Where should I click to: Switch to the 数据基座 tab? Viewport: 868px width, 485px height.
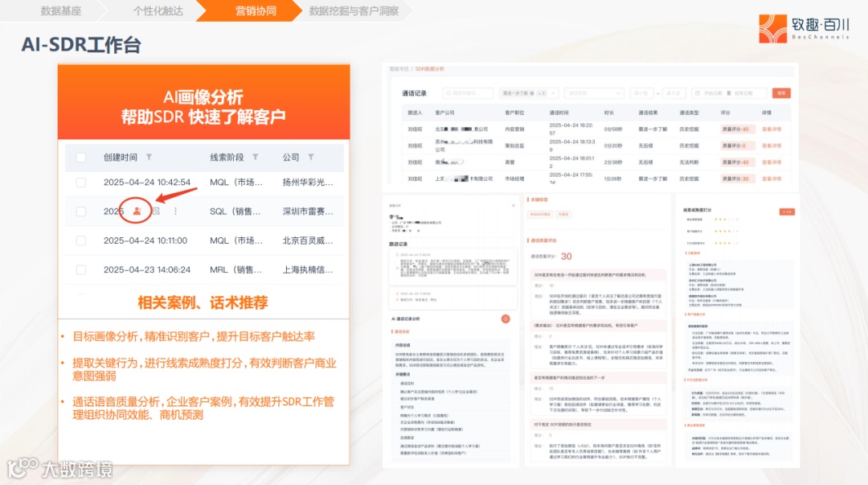(61, 10)
